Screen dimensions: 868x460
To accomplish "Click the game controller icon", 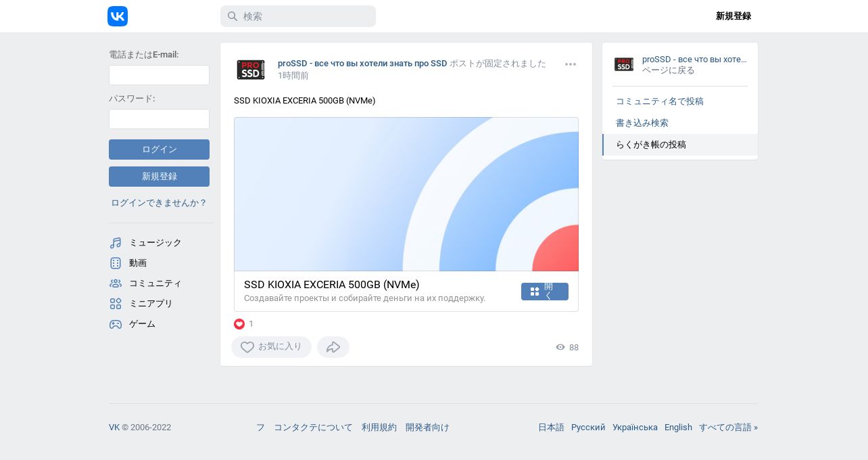I will 116,324.
